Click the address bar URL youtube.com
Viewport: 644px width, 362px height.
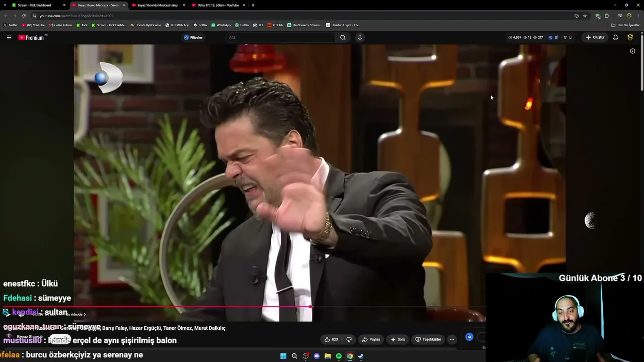click(76, 16)
